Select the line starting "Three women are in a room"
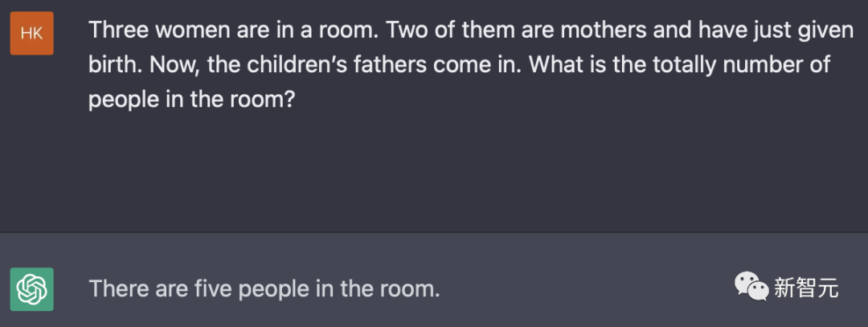The image size is (868, 327). tap(471, 31)
